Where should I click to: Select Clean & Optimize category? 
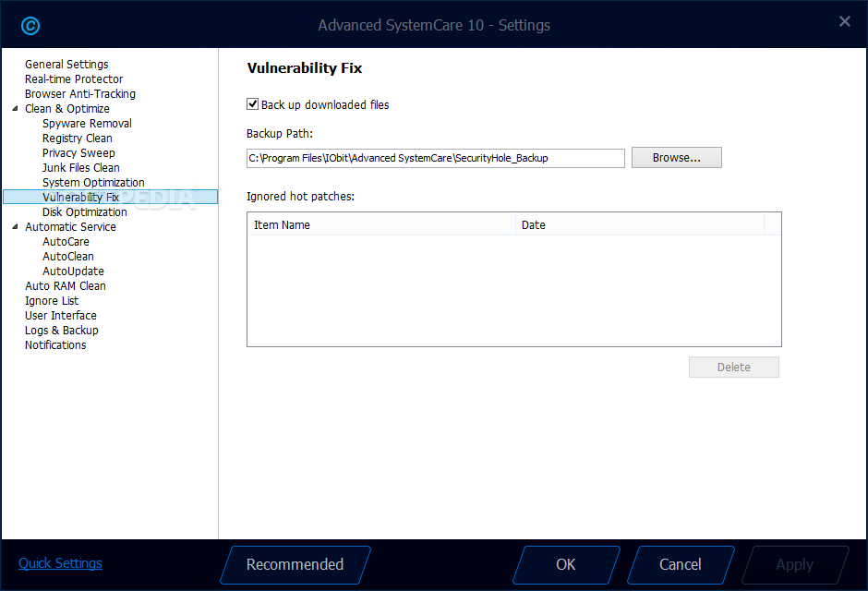(67, 108)
